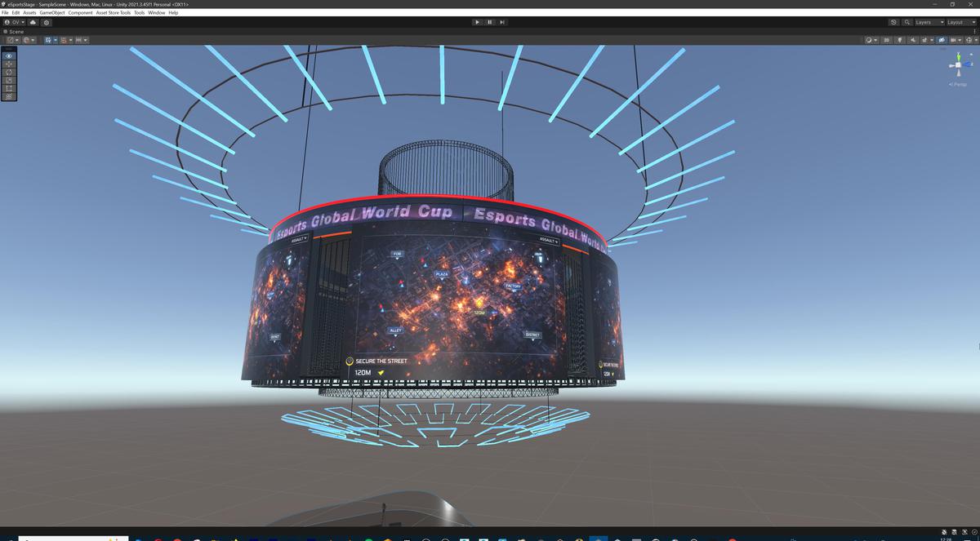
Task: Select the Rect Transform tool
Action: coord(8,89)
